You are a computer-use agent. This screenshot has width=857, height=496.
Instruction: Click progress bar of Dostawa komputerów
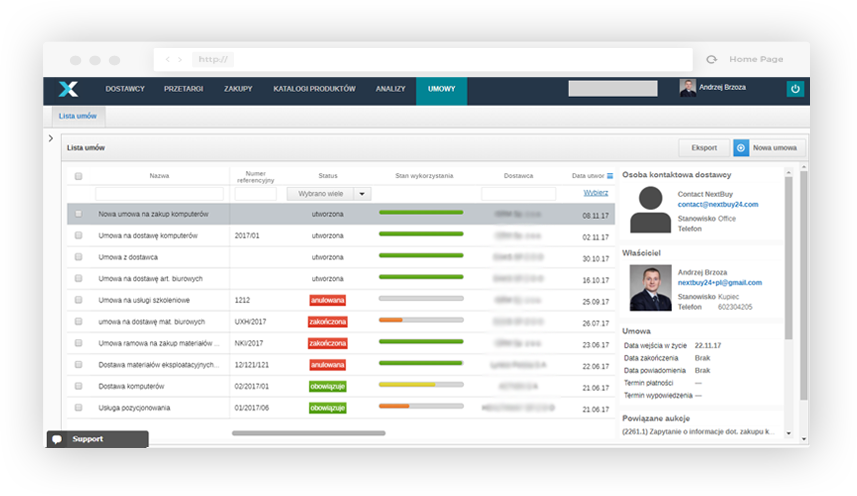tap(421, 384)
